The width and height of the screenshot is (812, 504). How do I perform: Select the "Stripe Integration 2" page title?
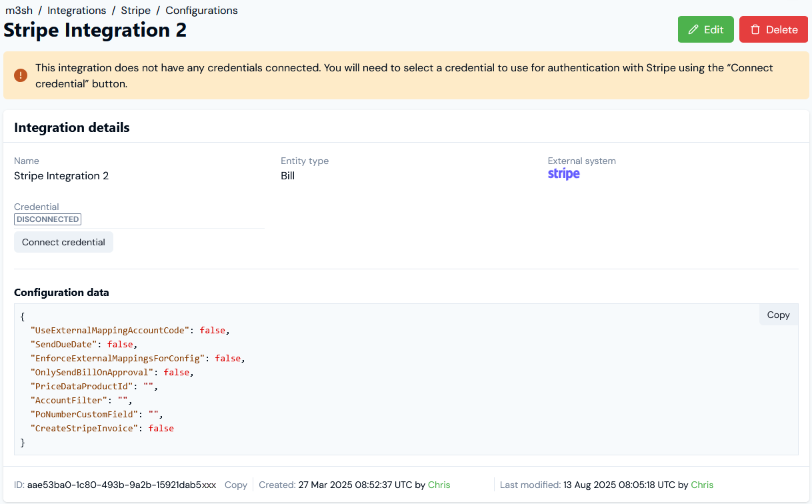95,30
